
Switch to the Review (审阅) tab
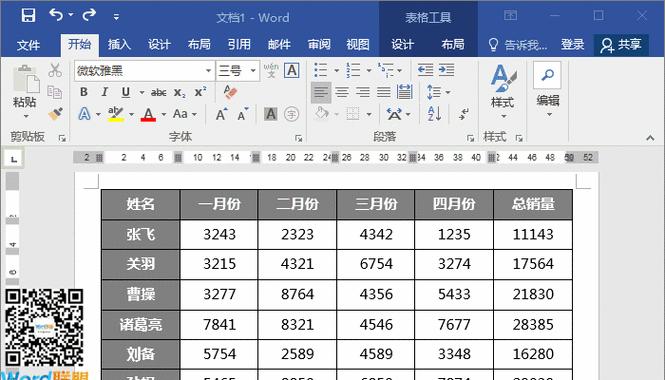pyautogui.click(x=319, y=45)
